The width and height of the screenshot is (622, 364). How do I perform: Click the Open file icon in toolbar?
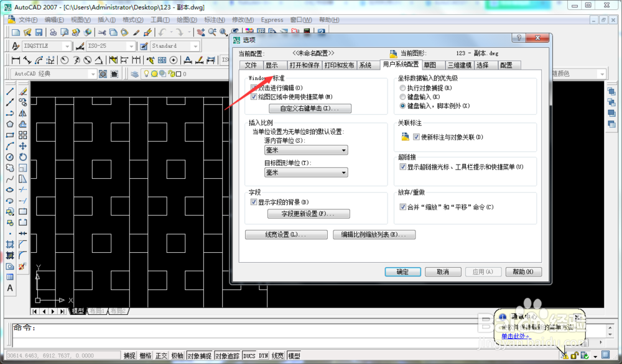[27, 32]
